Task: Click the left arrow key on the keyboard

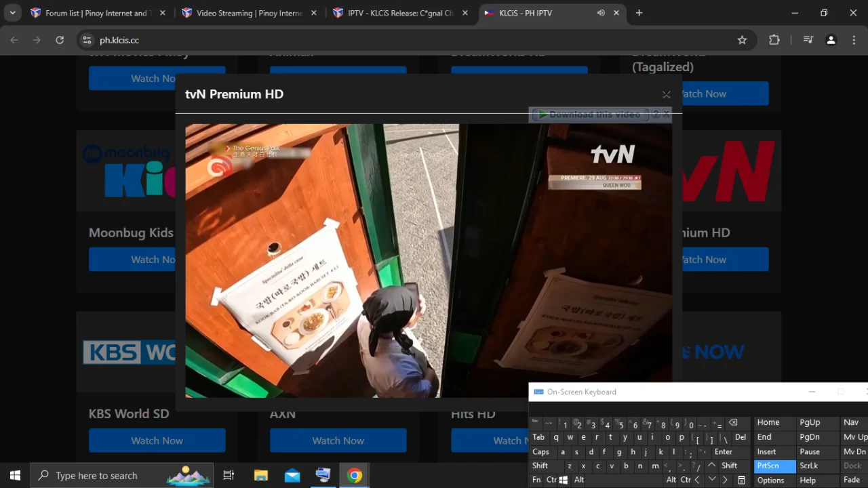Action: (x=698, y=480)
